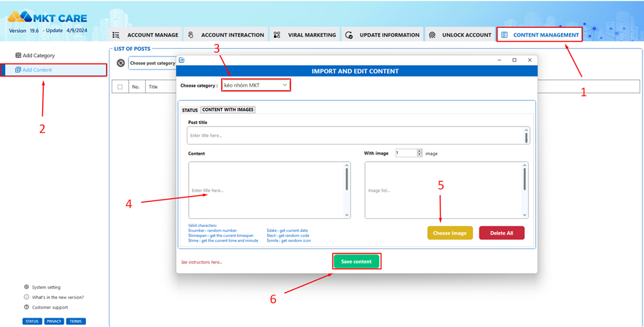Click the MKT CARE logo
644x327 pixels.
[47, 17]
